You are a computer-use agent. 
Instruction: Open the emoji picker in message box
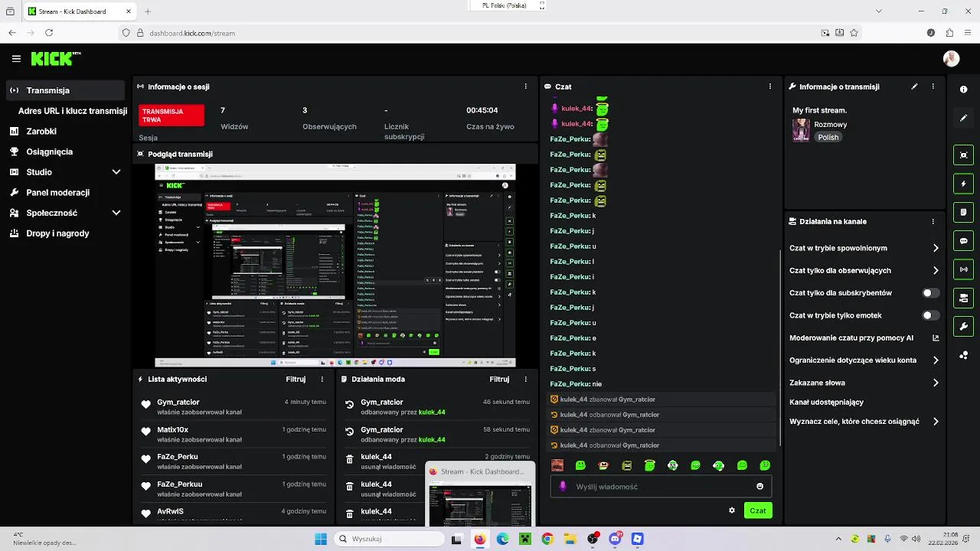click(x=759, y=486)
